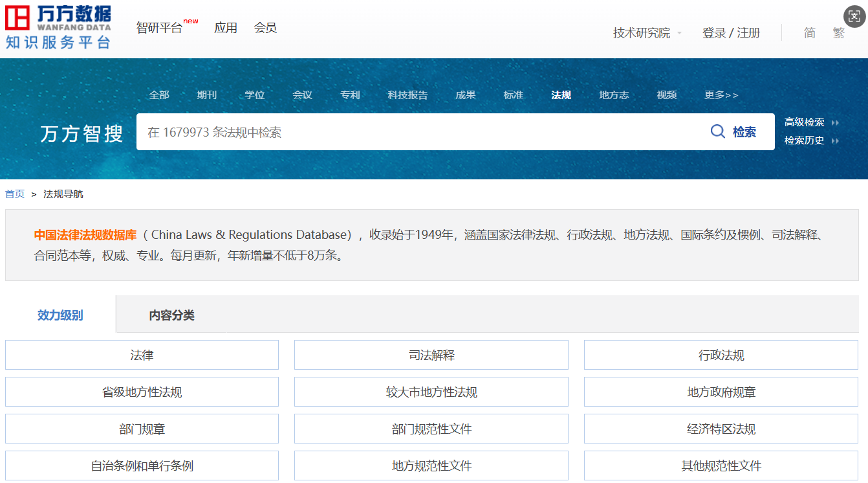Click the 登录 / 注册 link

[x=731, y=33]
